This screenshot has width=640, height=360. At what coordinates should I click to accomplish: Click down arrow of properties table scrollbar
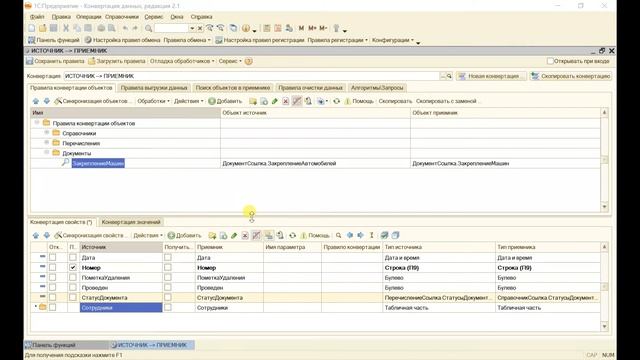point(604,327)
